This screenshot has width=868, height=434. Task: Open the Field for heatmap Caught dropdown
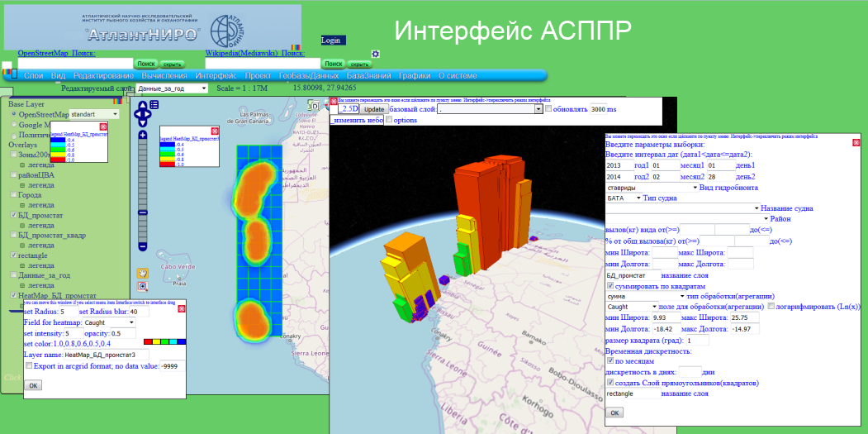point(109,322)
